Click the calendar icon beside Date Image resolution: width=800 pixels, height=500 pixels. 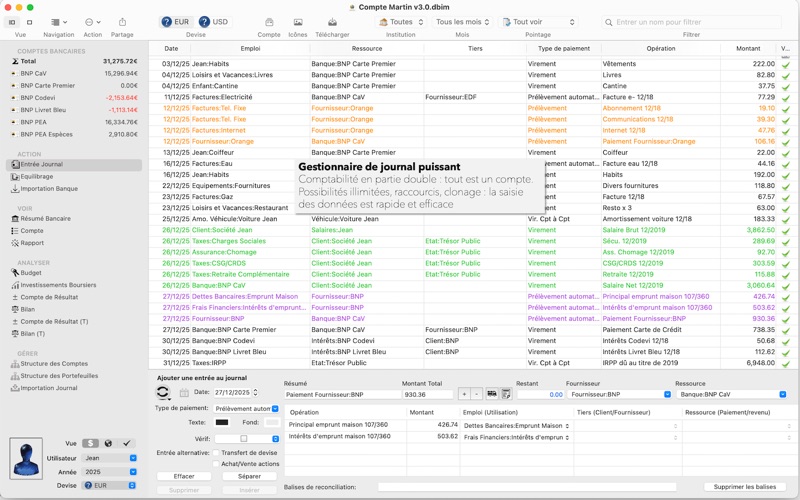click(x=184, y=393)
